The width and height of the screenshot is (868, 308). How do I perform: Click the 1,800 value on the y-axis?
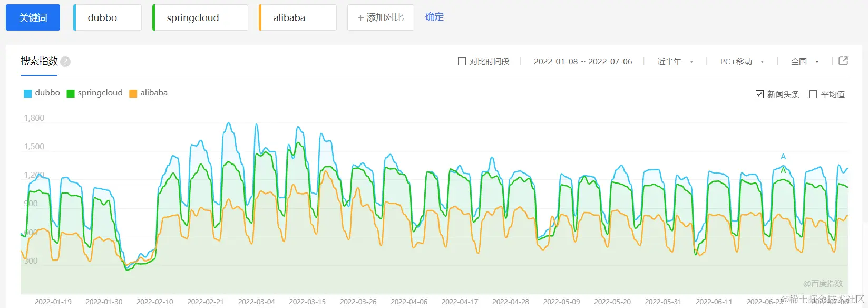[x=34, y=118]
